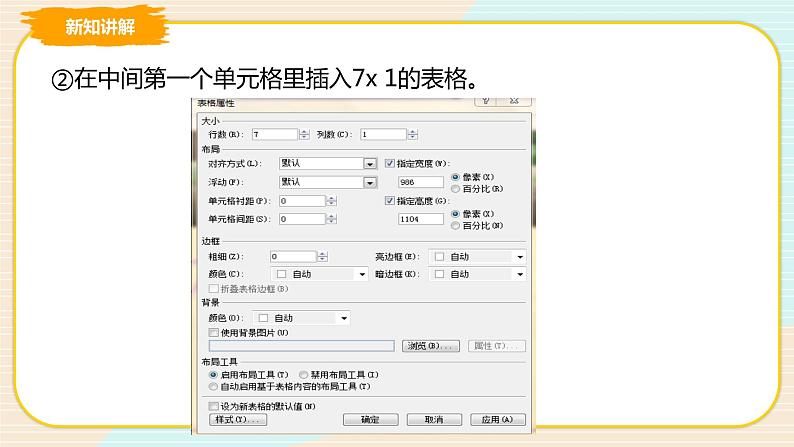Select the percent radio button for width
Image resolution: width=794 pixels, height=447 pixels.
click(455, 189)
